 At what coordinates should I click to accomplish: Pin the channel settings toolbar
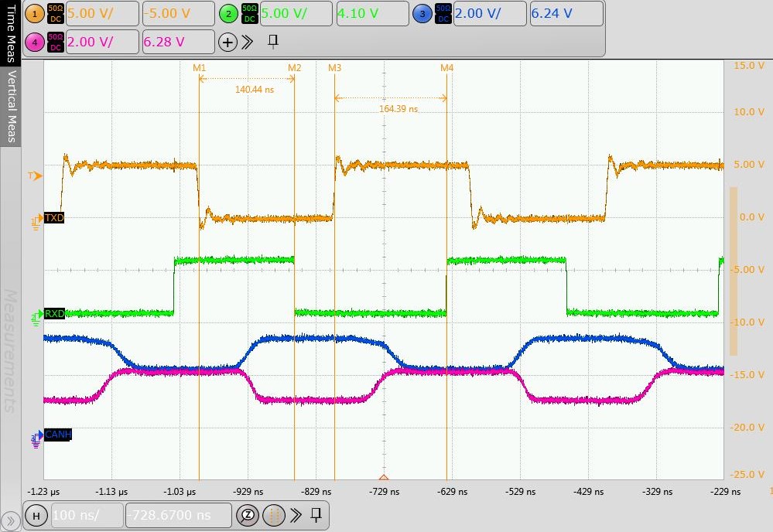point(273,41)
